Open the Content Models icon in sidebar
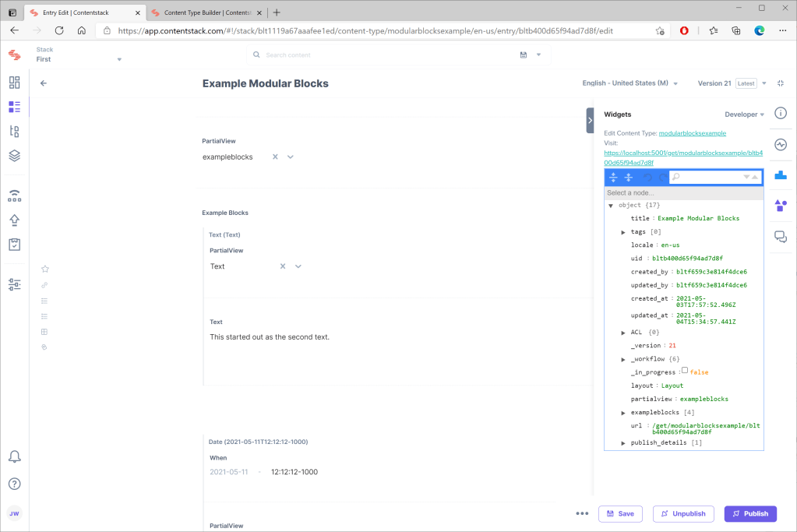797x532 pixels. pos(14,131)
